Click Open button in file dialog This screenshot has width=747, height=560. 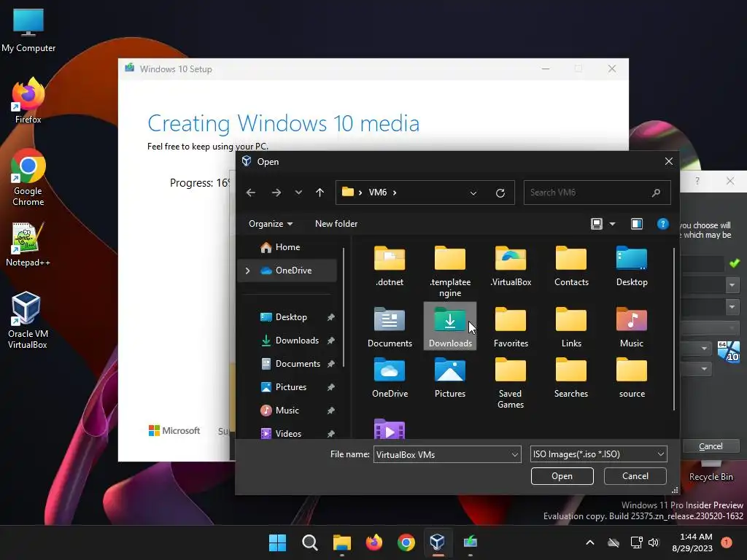click(x=562, y=476)
